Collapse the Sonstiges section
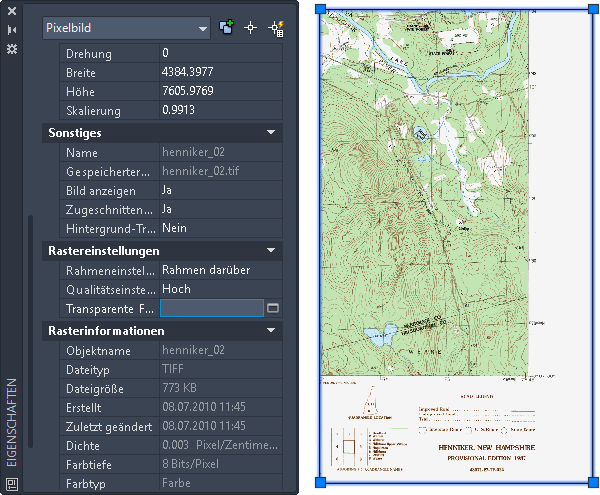 [x=271, y=132]
